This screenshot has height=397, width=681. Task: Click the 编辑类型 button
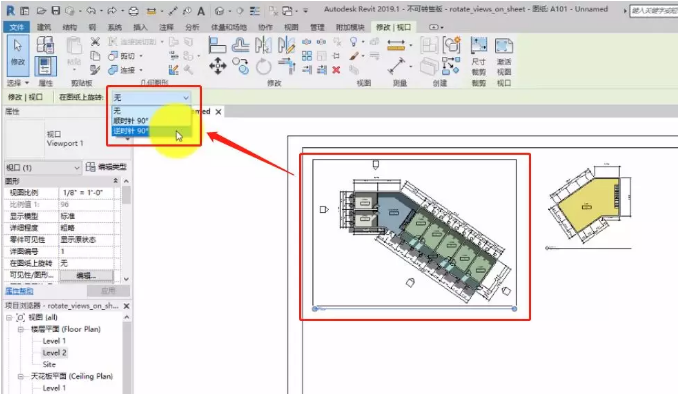coord(107,167)
